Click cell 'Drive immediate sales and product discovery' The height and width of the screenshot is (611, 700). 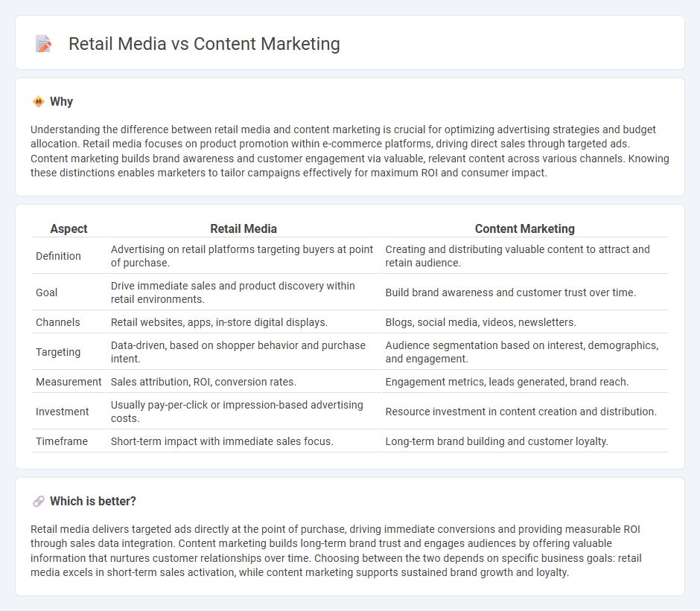pyautogui.click(x=244, y=292)
